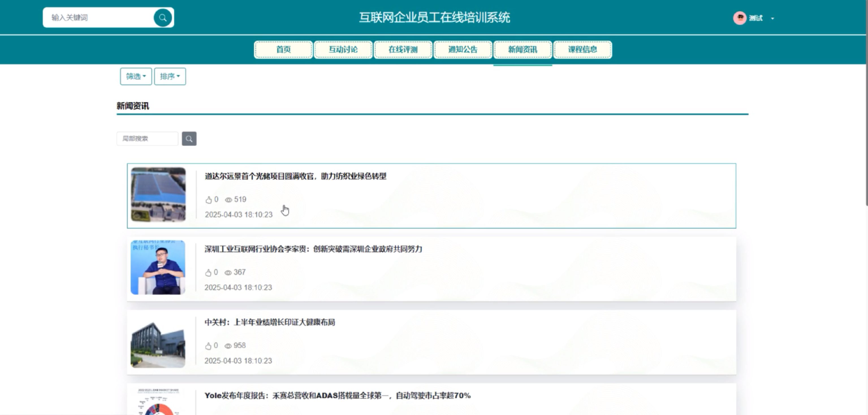This screenshot has height=415, width=868.
Task: Click the eye views icon beside 519
Action: [x=228, y=200]
